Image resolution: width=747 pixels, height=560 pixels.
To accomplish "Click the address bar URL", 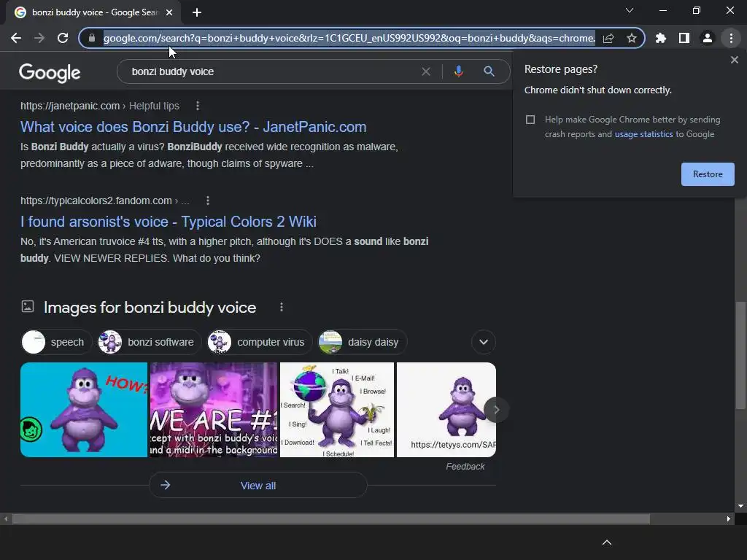I will click(349, 38).
